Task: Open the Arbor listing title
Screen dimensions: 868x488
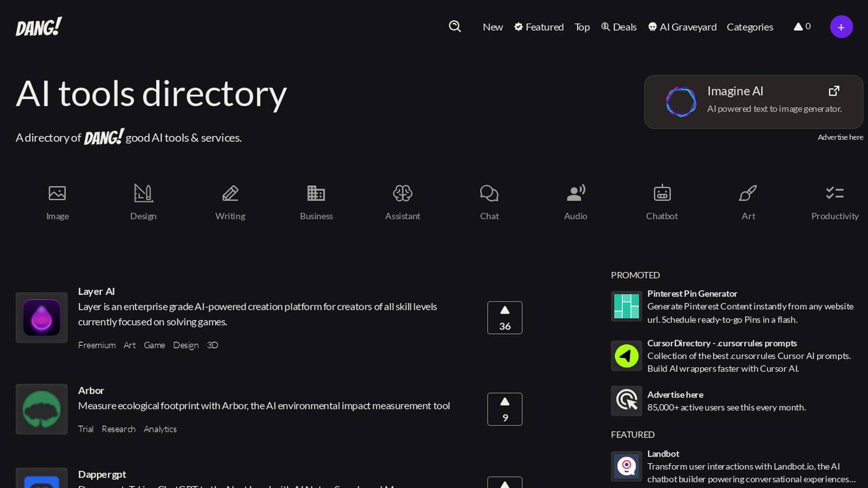Action: [x=91, y=390]
